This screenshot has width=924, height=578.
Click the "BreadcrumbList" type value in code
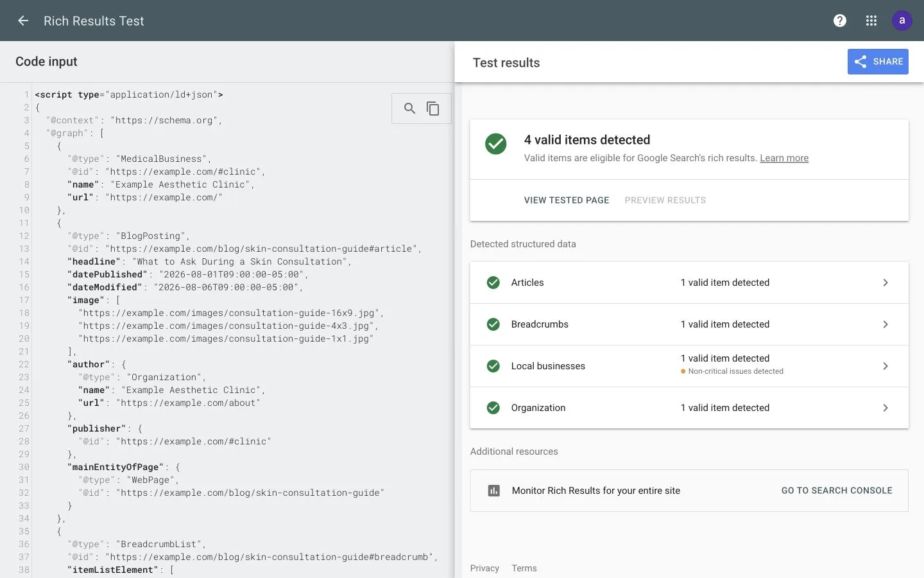(x=158, y=544)
